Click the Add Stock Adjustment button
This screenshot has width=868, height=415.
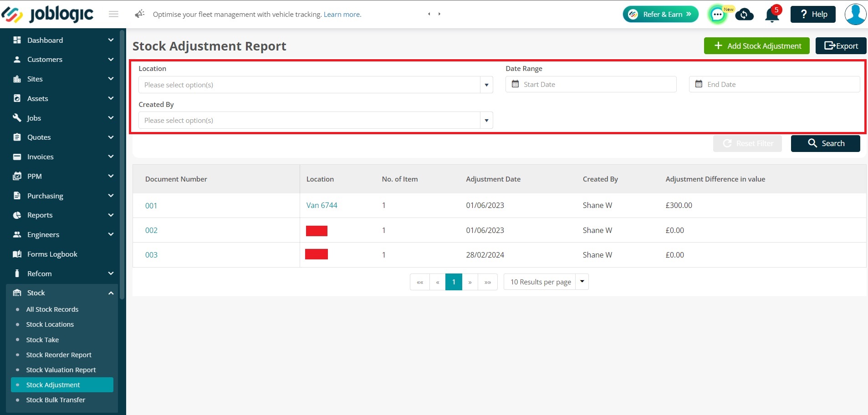coord(756,46)
